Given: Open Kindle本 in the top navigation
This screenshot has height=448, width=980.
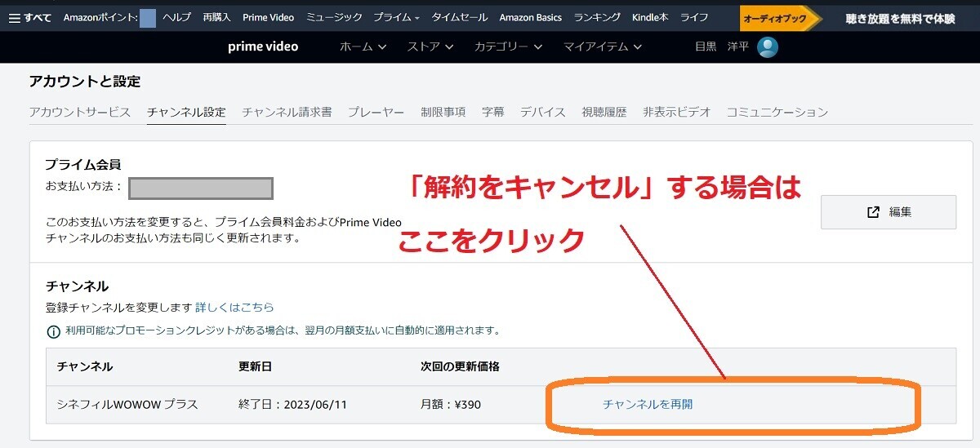Looking at the screenshot, I should (650, 17).
